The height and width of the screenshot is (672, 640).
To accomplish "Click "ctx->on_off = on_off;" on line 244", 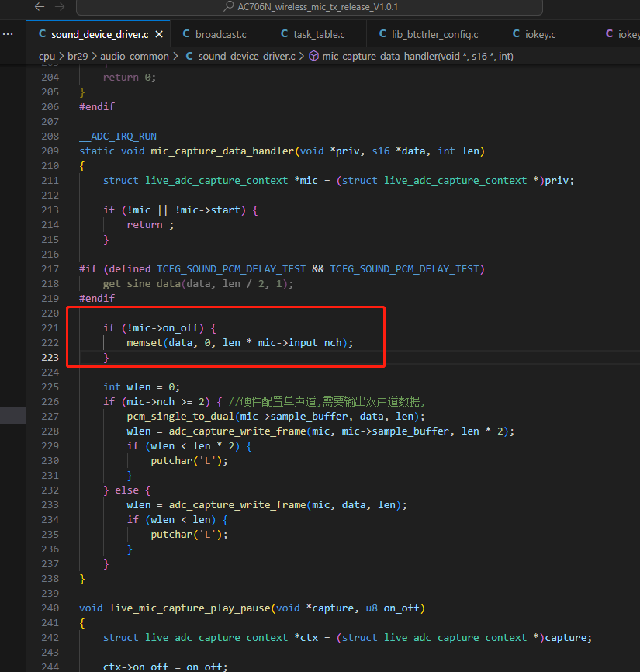I will pyautogui.click(x=165, y=667).
